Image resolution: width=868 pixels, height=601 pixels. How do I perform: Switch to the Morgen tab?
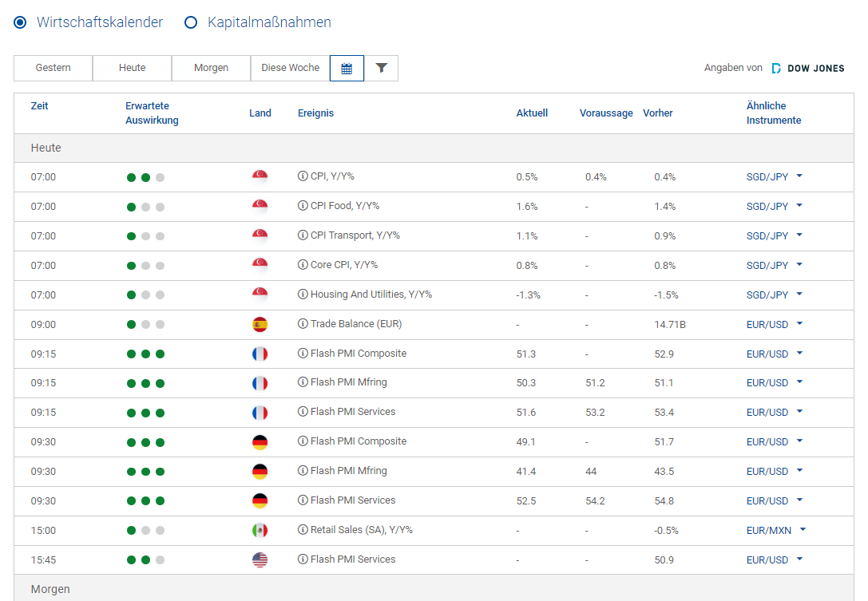(211, 68)
